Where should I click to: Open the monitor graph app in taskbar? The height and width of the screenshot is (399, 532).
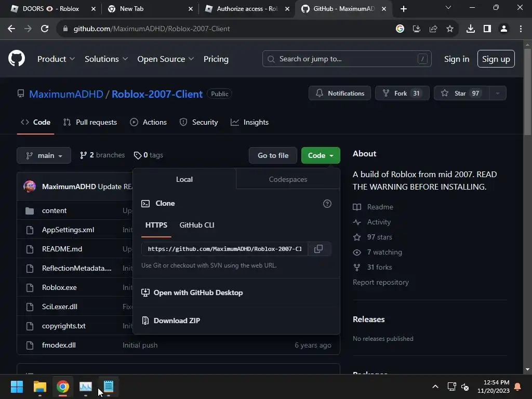(x=86, y=387)
